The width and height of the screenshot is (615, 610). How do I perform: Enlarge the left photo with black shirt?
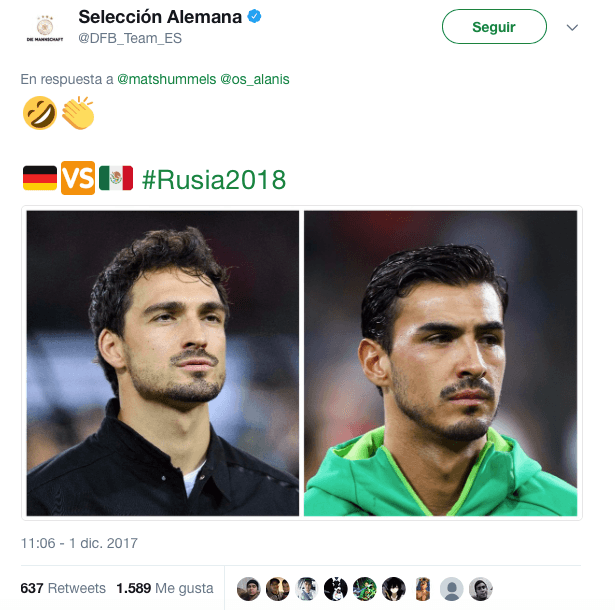click(163, 363)
